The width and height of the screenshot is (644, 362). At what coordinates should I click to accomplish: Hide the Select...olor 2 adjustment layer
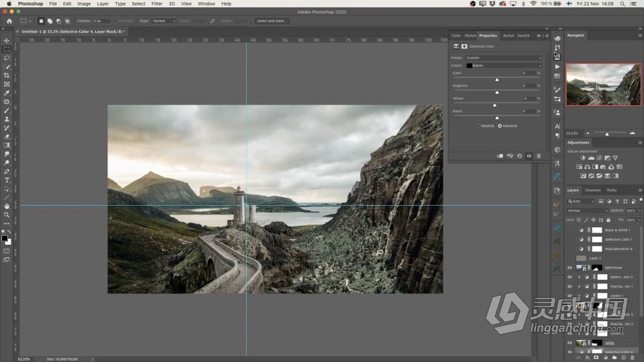[570, 277]
